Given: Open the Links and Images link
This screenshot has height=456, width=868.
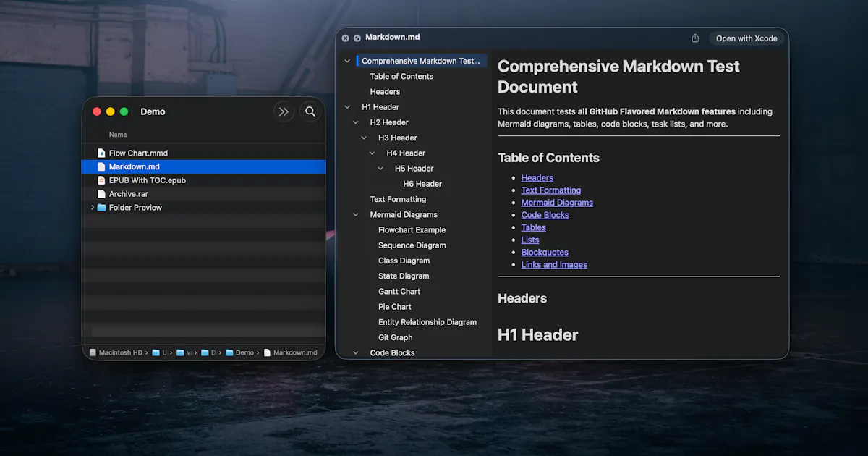Looking at the screenshot, I should [x=554, y=265].
